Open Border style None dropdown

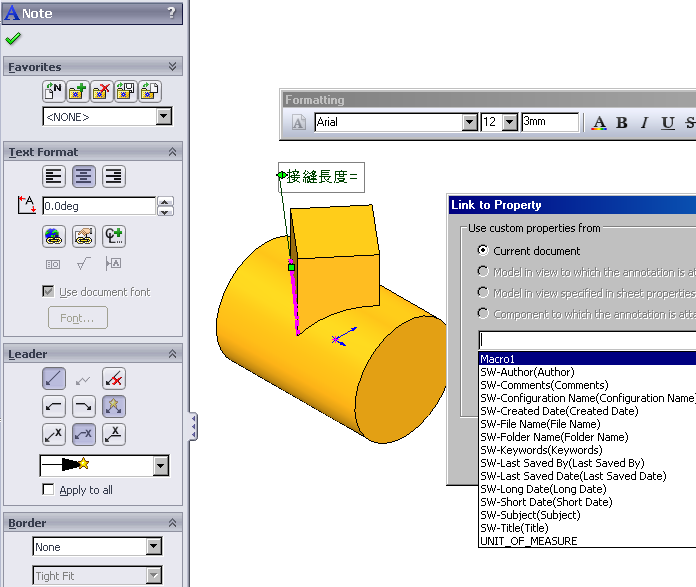[x=154, y=547]
